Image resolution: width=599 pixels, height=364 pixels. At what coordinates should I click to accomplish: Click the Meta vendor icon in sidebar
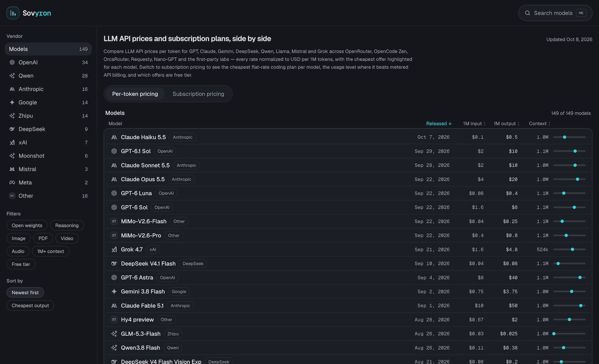point(12,182)
